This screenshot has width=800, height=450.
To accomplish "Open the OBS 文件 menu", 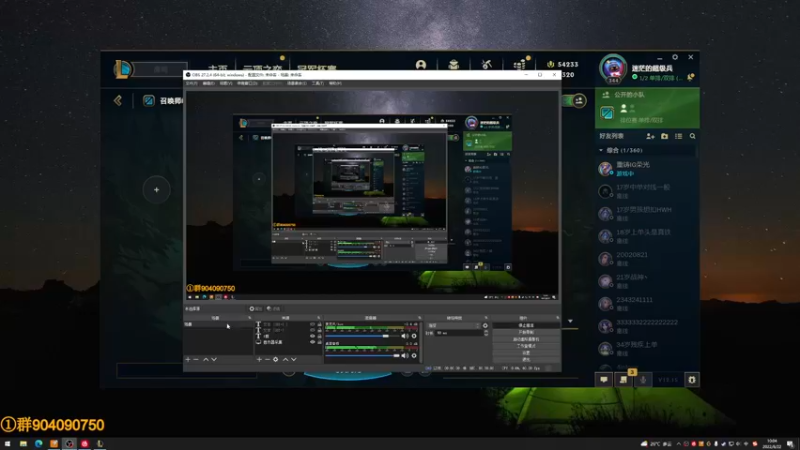I will point(191,83).
